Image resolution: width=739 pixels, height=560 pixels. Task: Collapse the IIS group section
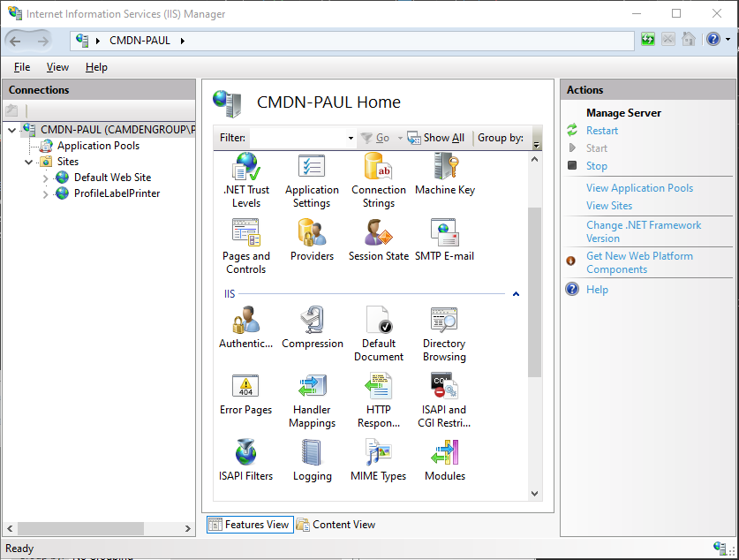click(x=517, y=293)
